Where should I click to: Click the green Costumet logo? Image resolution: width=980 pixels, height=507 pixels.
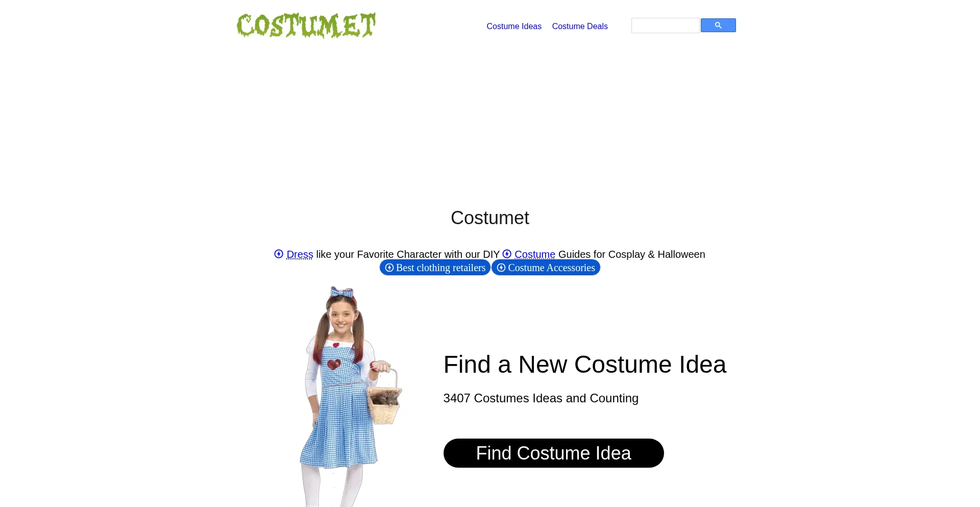(306, 26)
